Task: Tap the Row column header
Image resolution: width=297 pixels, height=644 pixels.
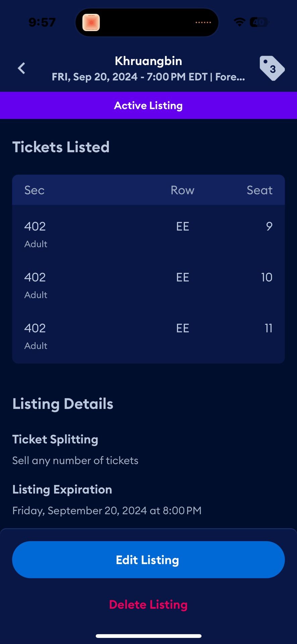Action: 182,190
